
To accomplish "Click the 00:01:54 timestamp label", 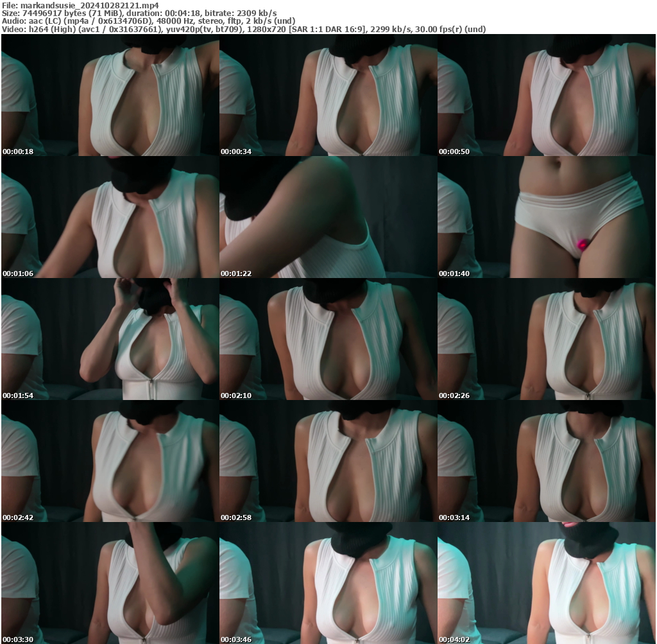I will point(19,394).
